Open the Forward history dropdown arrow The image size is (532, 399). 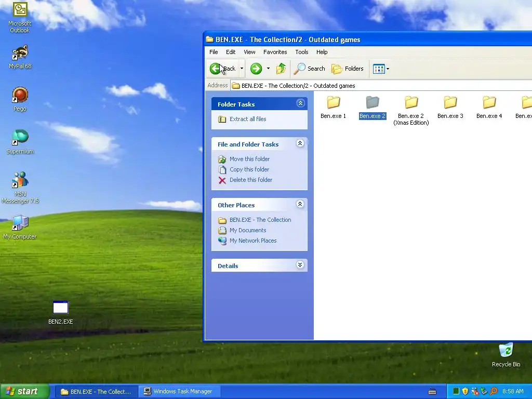268,69
